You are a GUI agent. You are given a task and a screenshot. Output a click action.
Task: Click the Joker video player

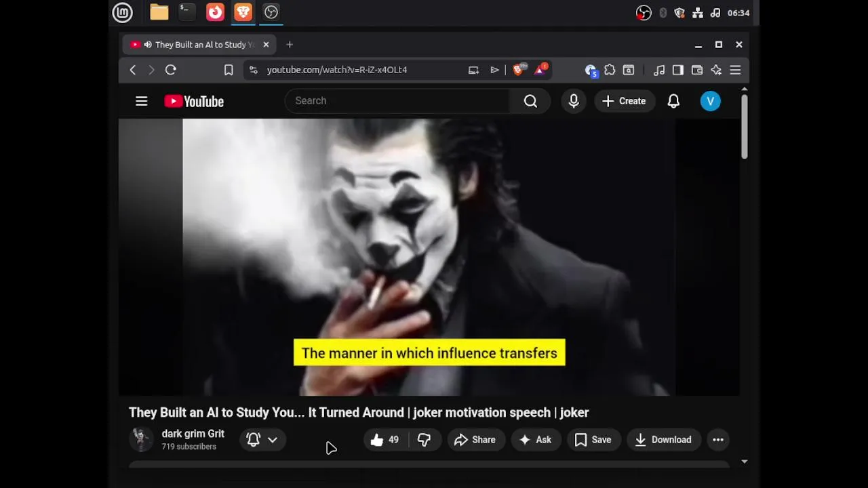point(429,257)
